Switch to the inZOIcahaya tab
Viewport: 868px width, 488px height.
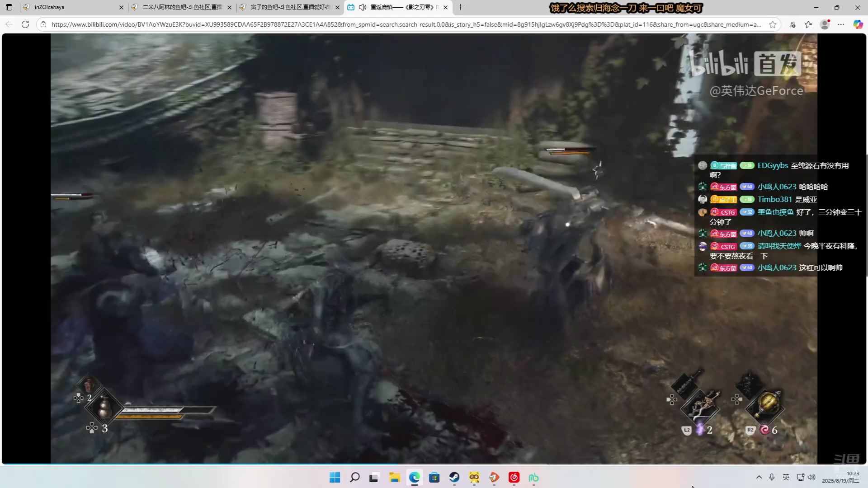tap(74, 7)
